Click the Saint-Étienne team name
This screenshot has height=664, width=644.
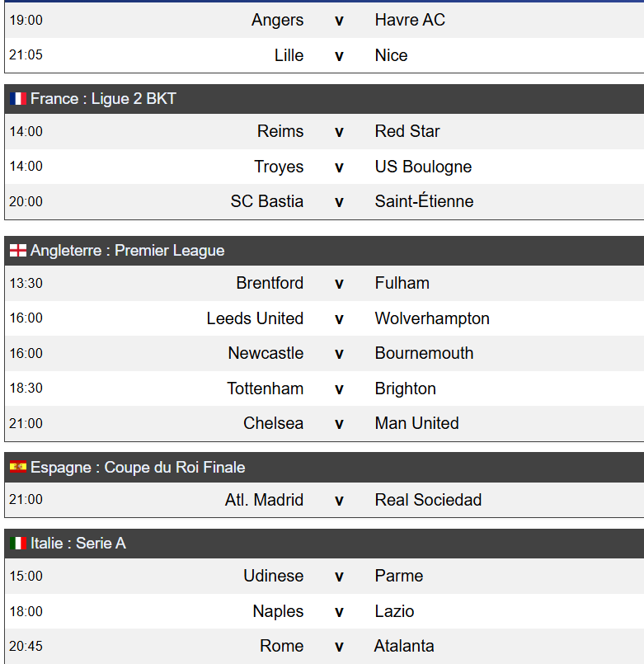click(424, 201)
